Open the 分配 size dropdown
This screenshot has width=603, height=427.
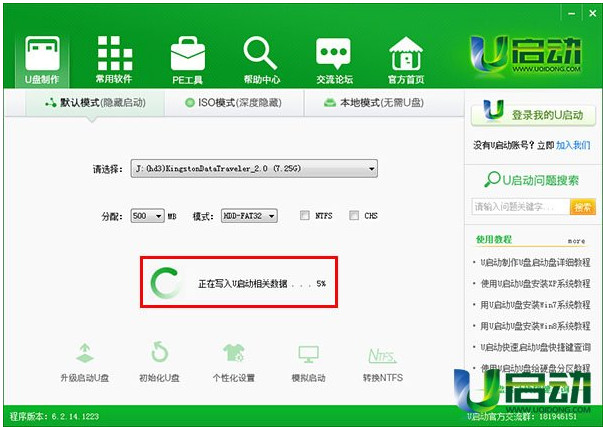click(x=158, y=216)
